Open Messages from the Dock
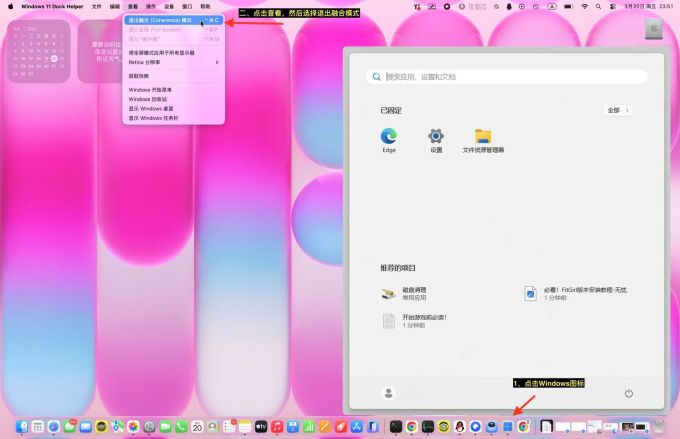Screen dimensions: 680x439 (70, 427)
